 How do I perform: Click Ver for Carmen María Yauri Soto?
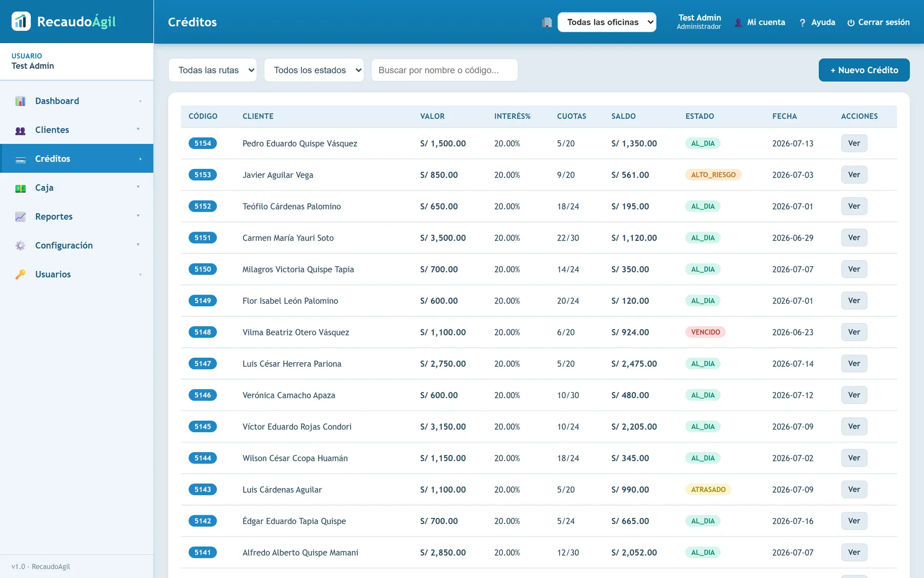point(854,237)
